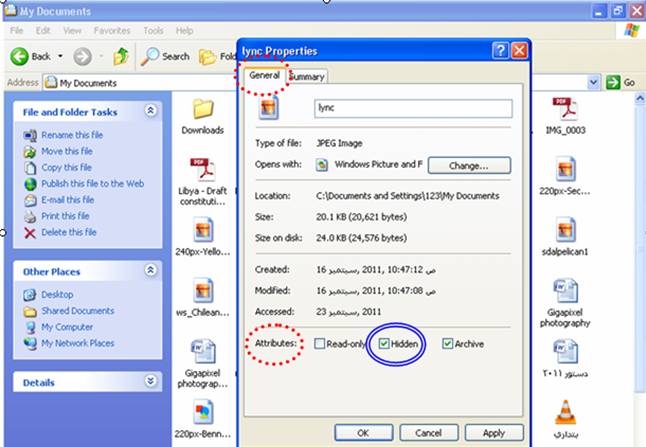Click the Forward arrow icon in toolbar
Screen dimensions: 646x447
[x=82, y=56]
